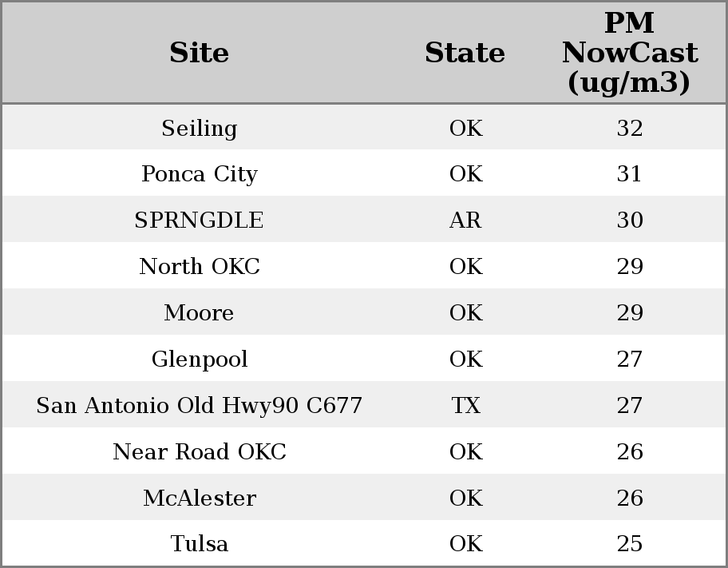Click the SPRNGDLE site name
The image size is (728, 568).
199,220
